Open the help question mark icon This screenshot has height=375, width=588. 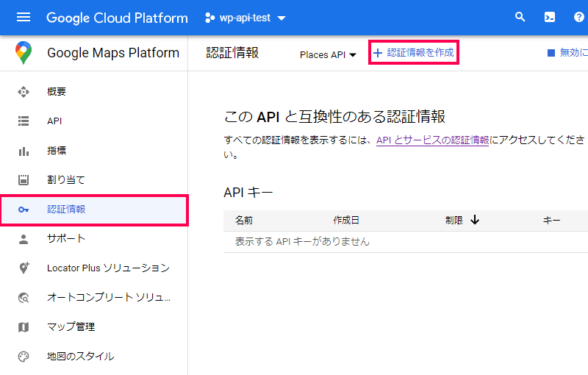click(x=579, y=18)
